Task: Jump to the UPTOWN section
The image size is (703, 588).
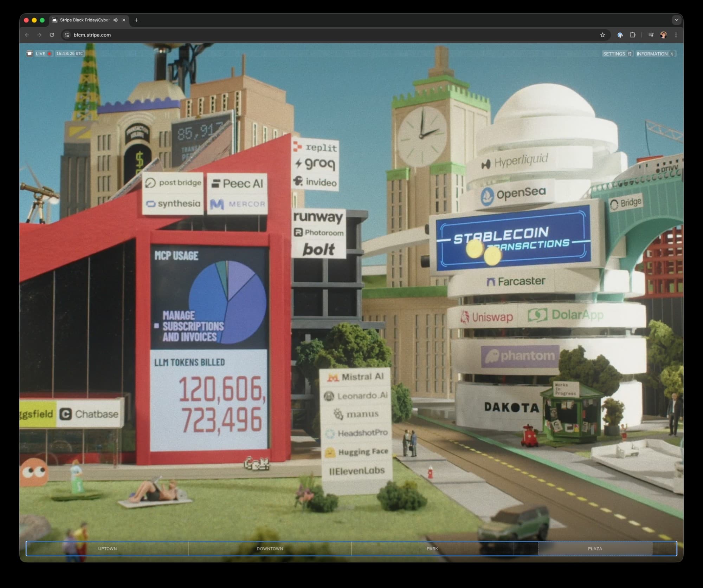Action: pyautogui.click(x=107, y=549)
